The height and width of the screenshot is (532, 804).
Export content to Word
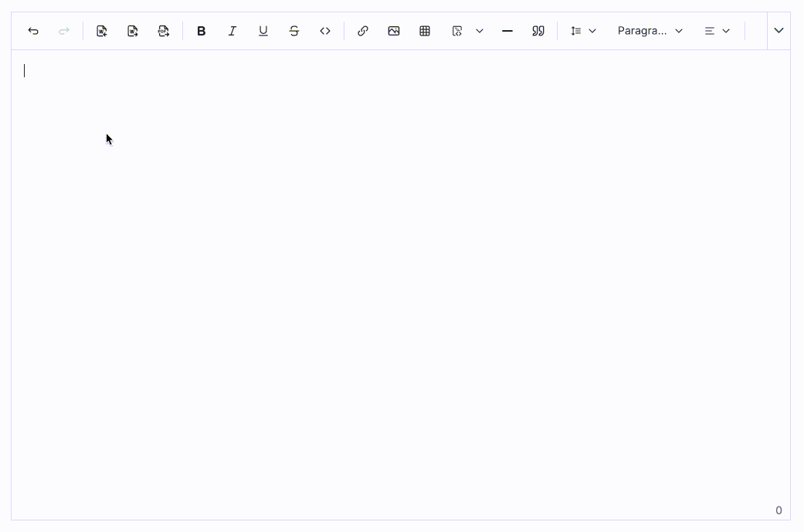pyautogui.click(x=132, y=31)
